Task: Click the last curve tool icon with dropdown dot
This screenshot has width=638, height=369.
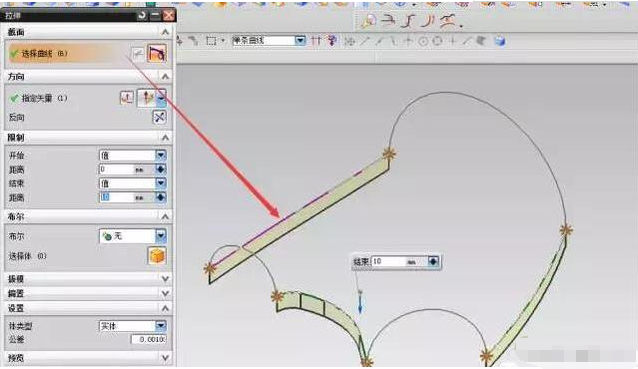Action: (x=449, y=21)
